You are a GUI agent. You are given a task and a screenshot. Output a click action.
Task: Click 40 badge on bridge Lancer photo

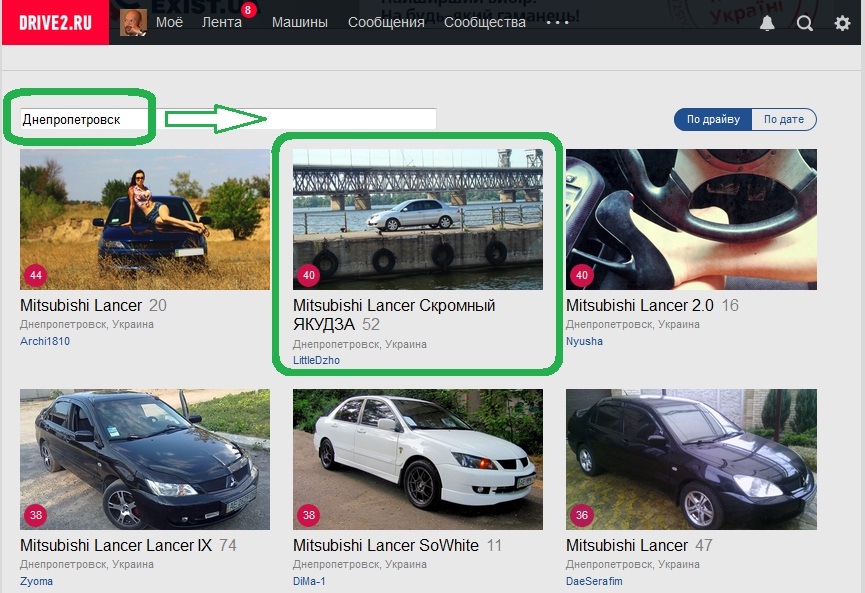[309, 275]
